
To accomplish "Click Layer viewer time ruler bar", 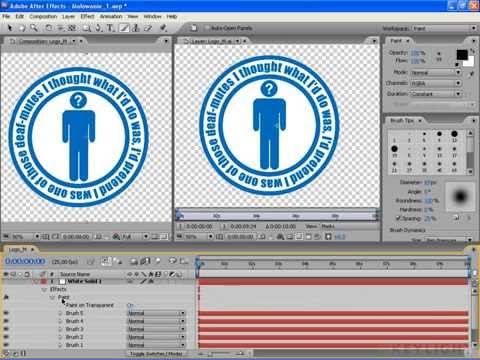I will click(x=278, y=216).
